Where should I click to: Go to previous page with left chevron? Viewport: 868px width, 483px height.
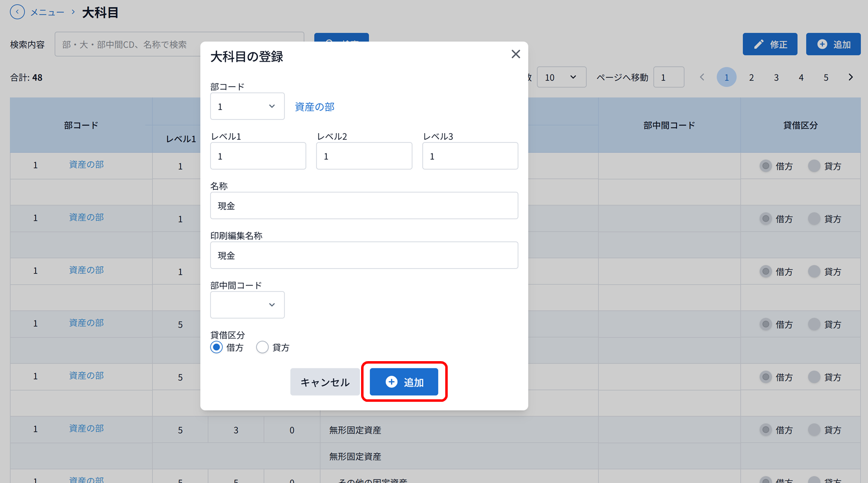click(702, 77)
